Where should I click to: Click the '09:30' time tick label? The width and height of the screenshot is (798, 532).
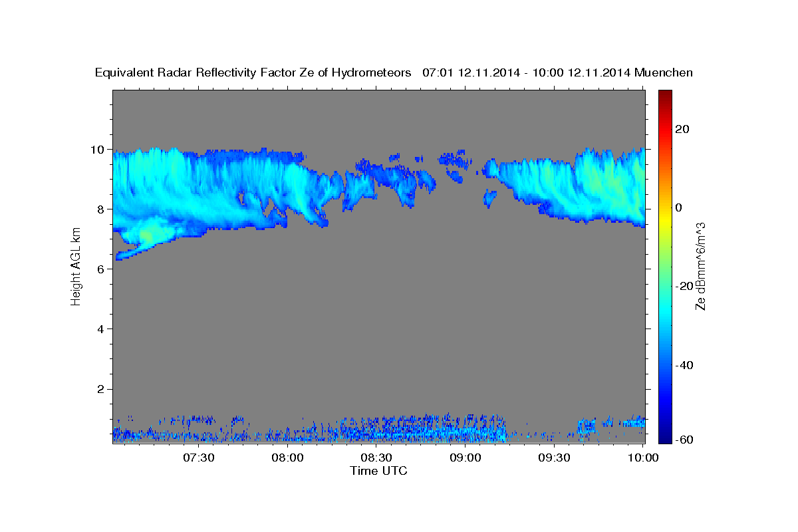pyautogui.click(x=554, y=458)
